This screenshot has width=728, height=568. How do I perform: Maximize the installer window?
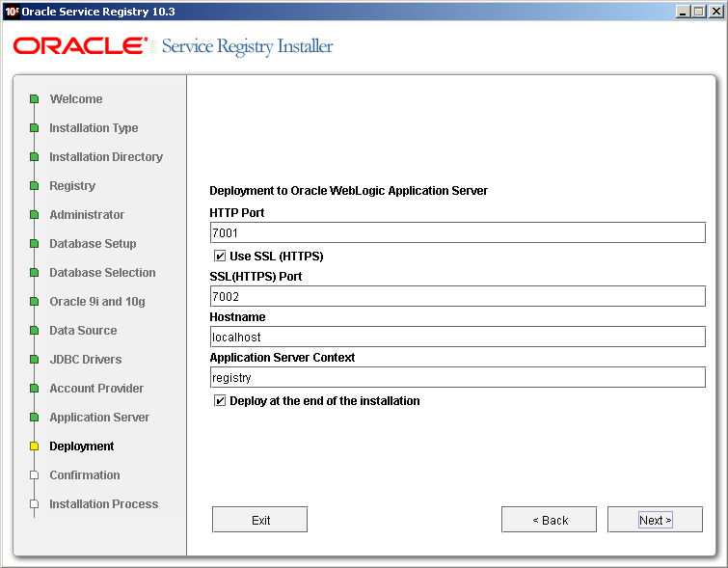[698, 12]
